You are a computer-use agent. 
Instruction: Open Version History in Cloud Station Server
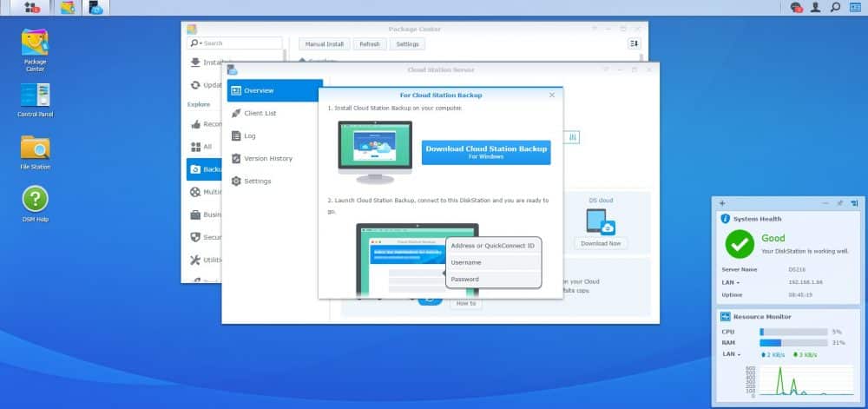(274, 158)
